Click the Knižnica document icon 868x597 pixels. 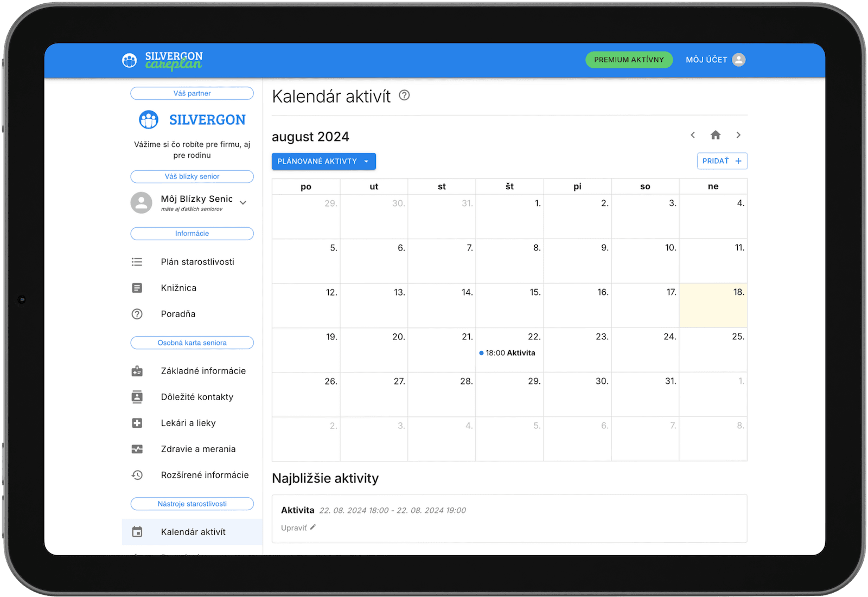137,288
